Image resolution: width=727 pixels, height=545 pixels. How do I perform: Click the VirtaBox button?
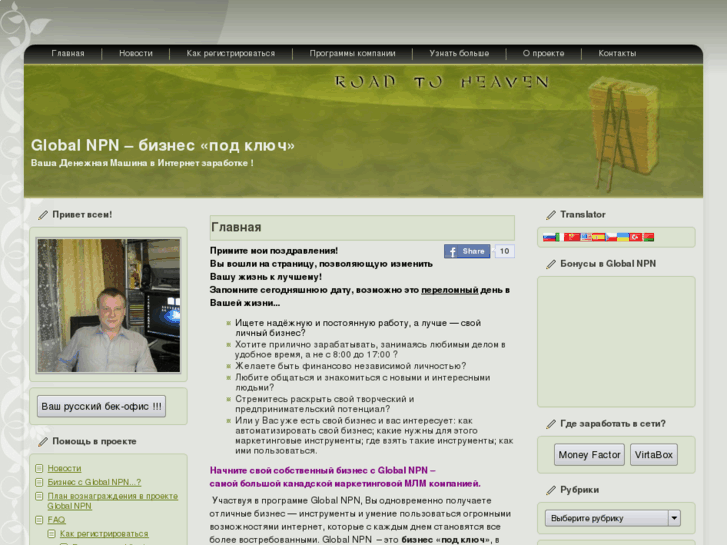[654, 455]
